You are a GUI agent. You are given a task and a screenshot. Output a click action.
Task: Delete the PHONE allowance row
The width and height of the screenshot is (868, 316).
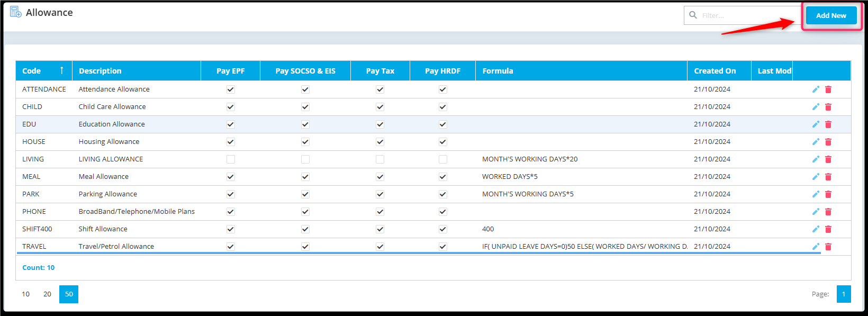[x=828, y=212]
